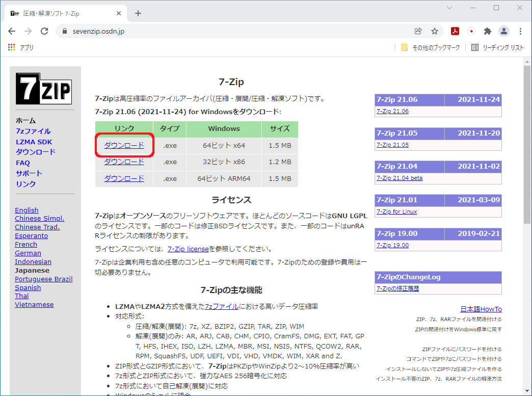The height and width of the screenshot is (396, 532).
Task: Open a new browser tab
Action: coord(138,13)
